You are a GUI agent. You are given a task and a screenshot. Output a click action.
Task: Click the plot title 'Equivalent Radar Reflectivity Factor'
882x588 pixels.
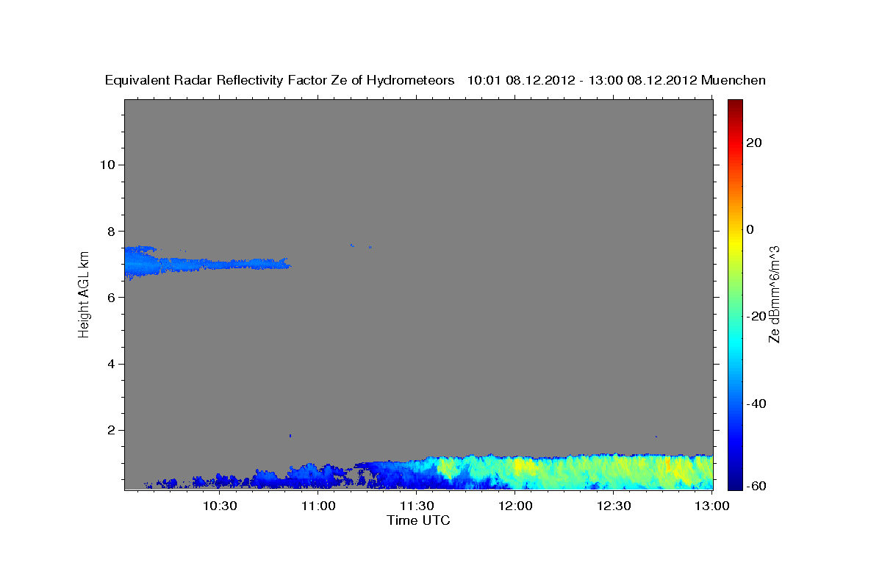pyautogui.click(x=217, y=81)
